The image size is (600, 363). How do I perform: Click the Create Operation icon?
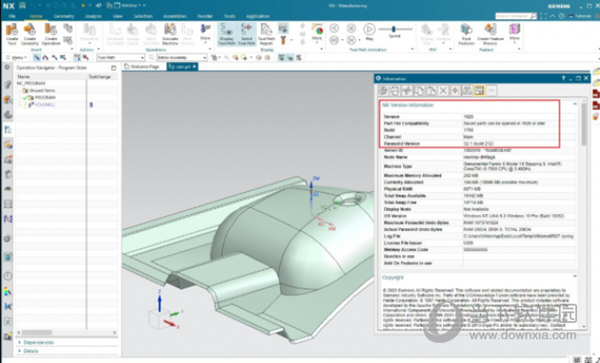tap(51, 34)
